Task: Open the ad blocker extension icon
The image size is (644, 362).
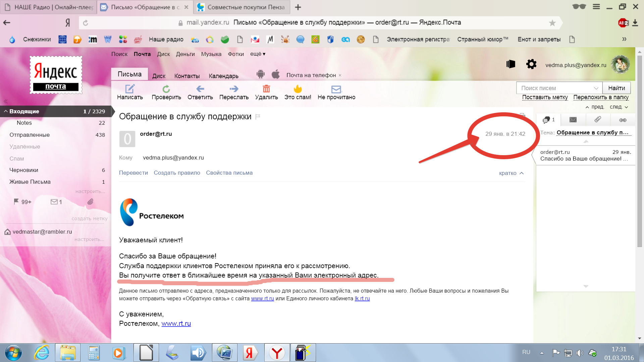Action: point(623,23)
